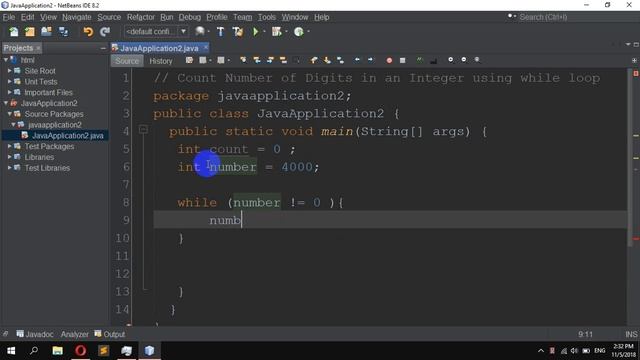Click Next Bookmark editor icon

pyautogui.click(x=327, y=60)
